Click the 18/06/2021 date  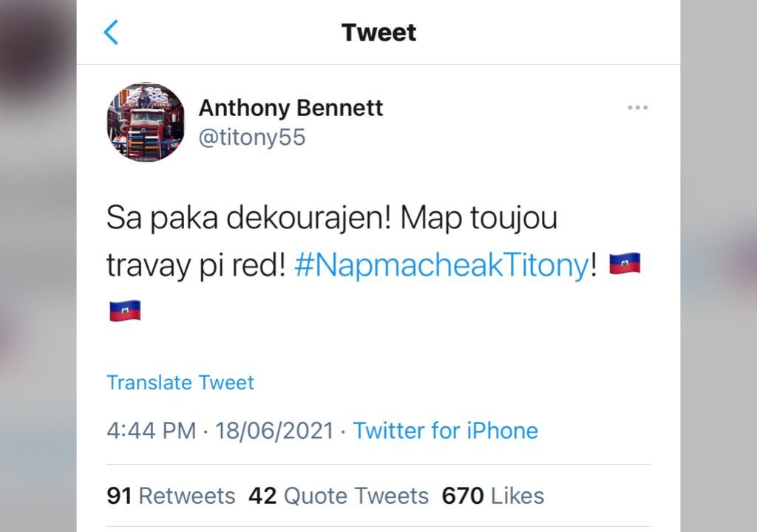274,431
